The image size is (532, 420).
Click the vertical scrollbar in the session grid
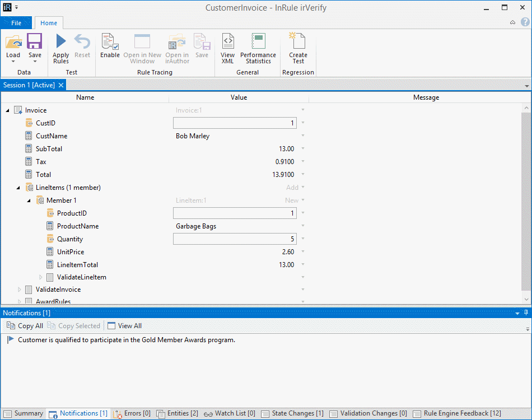(526, 202)
